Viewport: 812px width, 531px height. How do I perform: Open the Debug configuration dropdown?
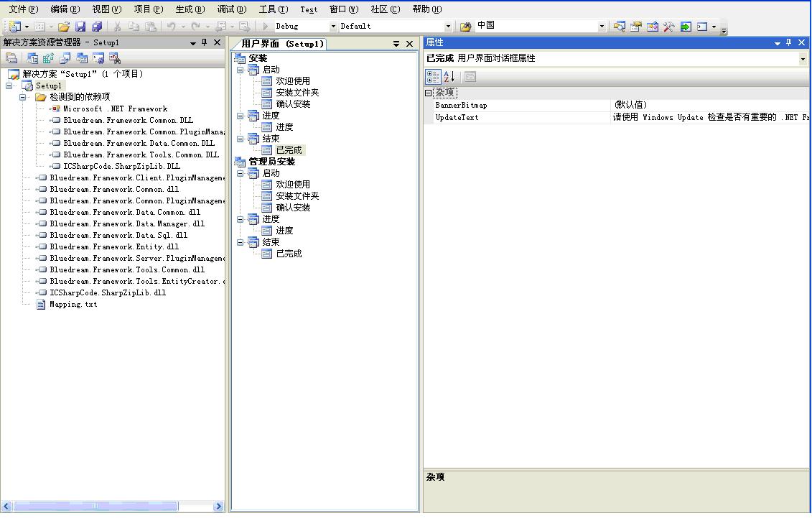[x=333, y=27]
